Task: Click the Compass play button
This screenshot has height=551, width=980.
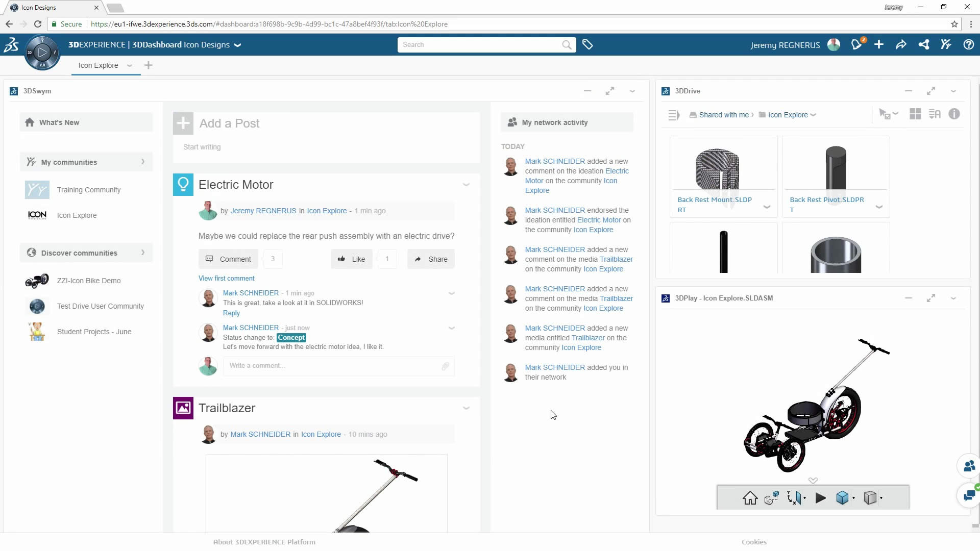Action: click(43, 52)
